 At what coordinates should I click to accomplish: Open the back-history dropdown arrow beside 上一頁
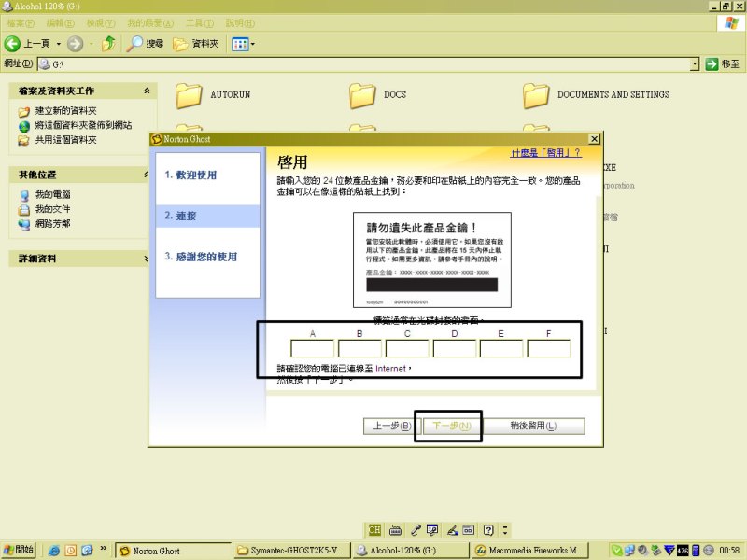click(59, 44)
